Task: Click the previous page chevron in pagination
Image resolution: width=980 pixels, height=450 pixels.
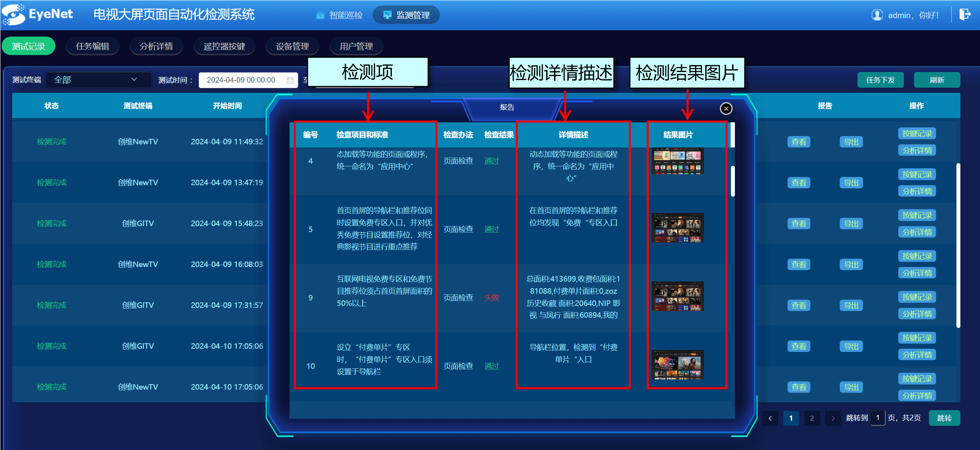Action: point(770,418)
